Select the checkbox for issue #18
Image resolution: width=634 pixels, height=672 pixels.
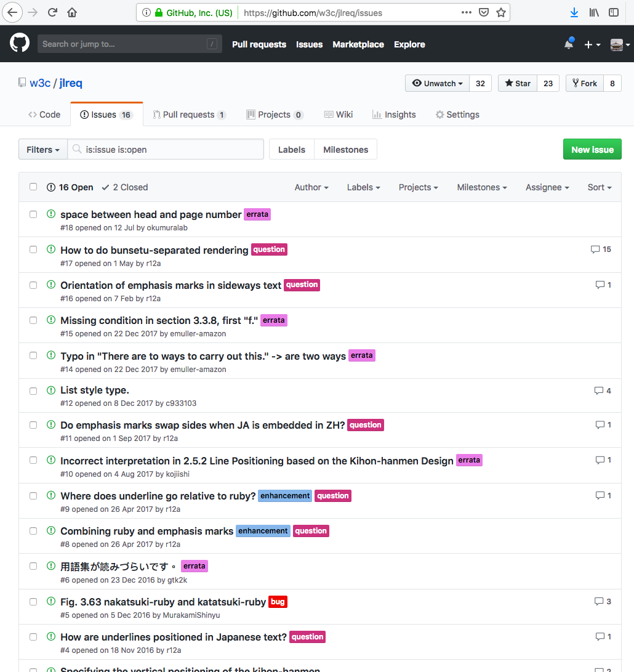(33, 214)
